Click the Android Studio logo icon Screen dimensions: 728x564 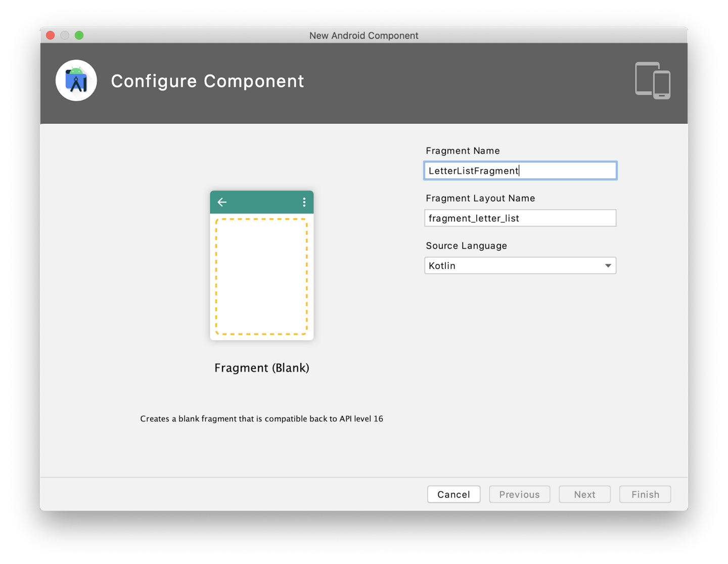coord(76,80)
